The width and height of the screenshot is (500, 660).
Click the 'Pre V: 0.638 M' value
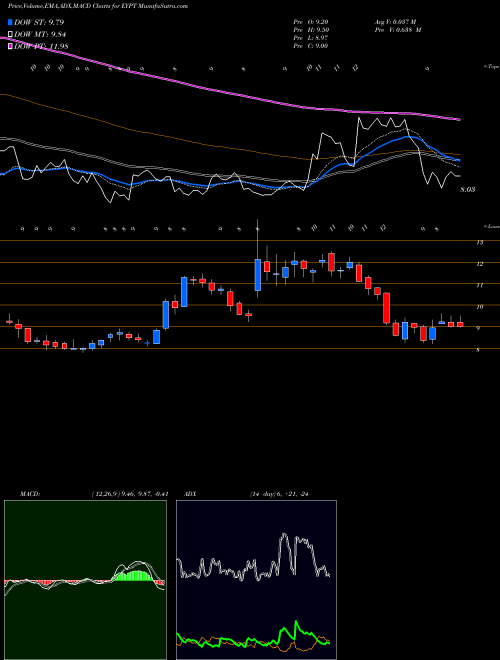(397, 30)
